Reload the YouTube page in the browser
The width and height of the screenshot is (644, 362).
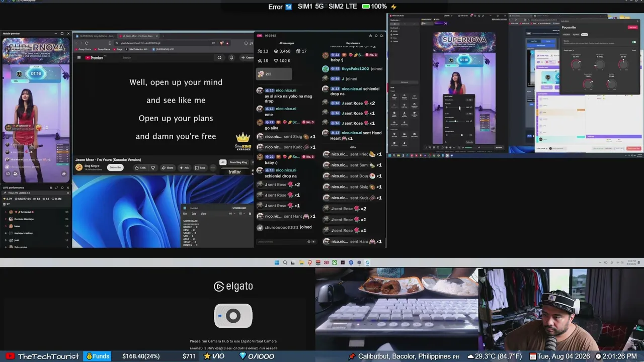(x=87, y=43)
